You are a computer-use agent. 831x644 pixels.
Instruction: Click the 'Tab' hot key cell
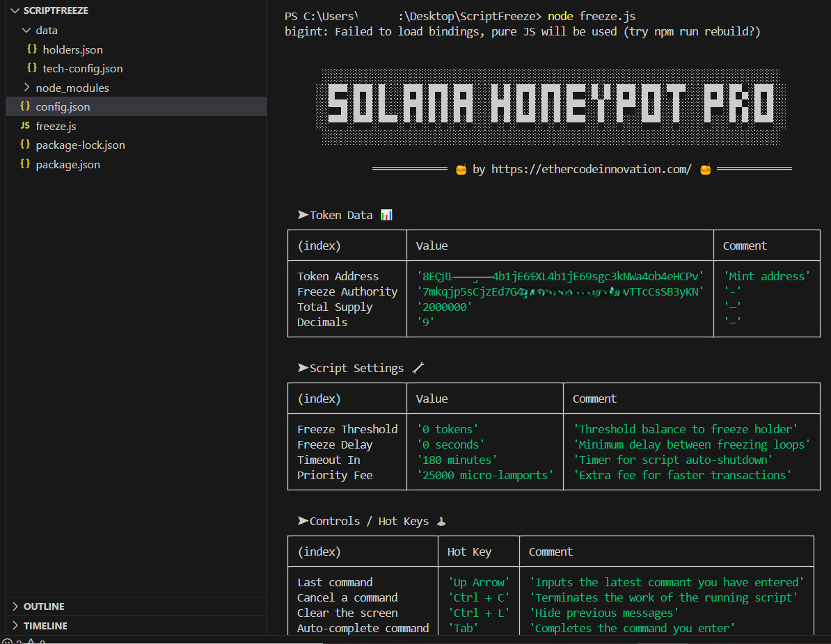click(464, 629)
